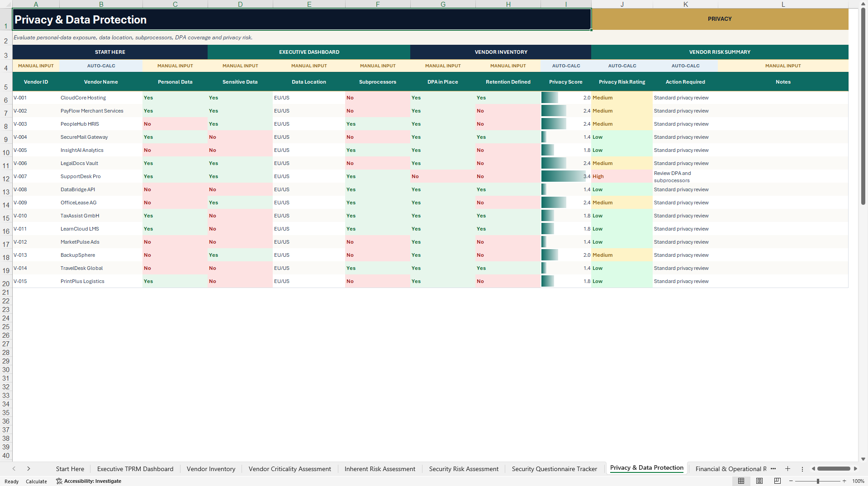Image resolution: width=868 pixels, height=486 pixels.
Task: Select column A header
Action: [36, 4]
